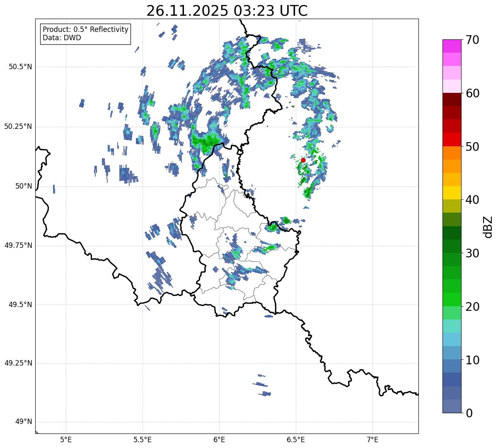Viewport: 498px width, 448px height.
Task: Click the "Product: 0.5° Reflectivity" label
Action: point(86,30)
